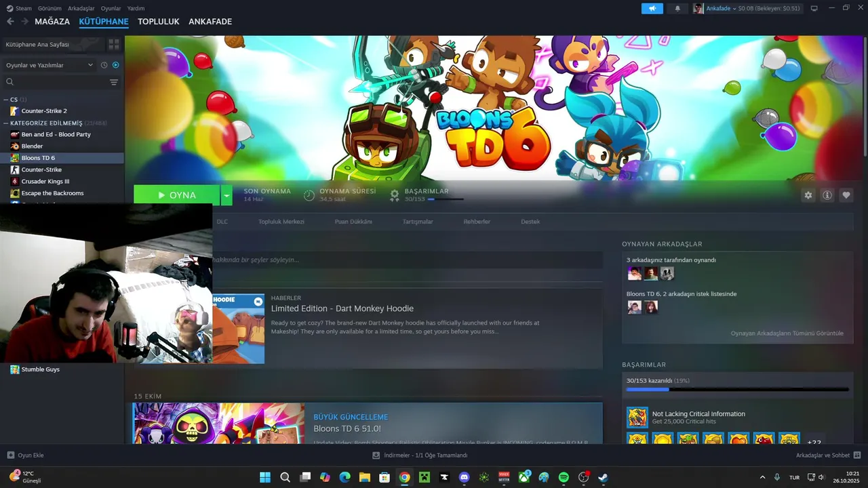The image size is (868, 488).
Task: Switch to Big Picture mode icon
Action: click(814, 8)
